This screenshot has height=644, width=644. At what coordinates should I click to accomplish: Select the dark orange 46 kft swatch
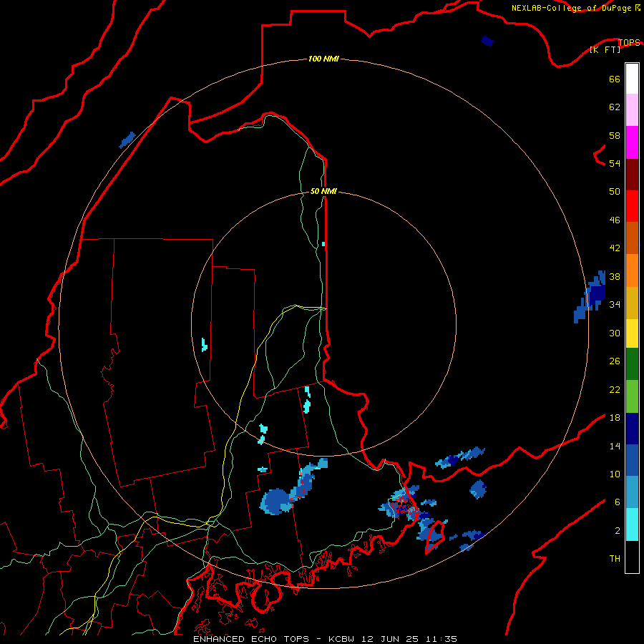point(632,238)
